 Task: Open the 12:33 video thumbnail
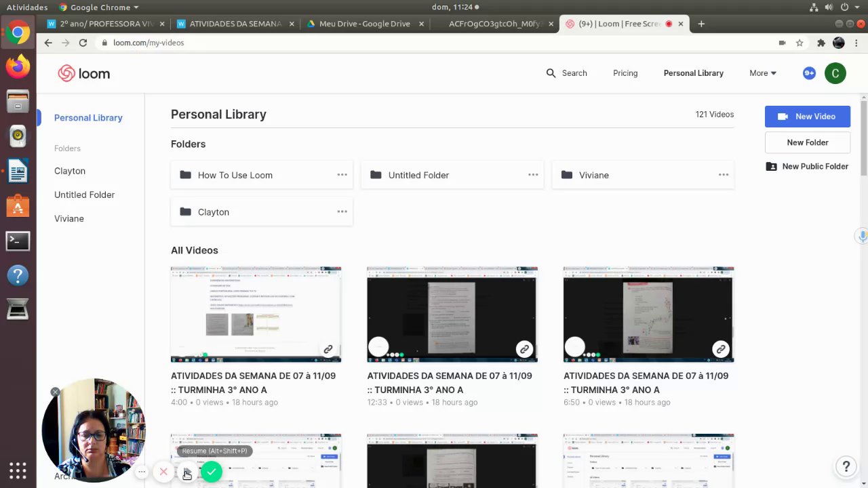pyautogui.click(x=452, y=314)
